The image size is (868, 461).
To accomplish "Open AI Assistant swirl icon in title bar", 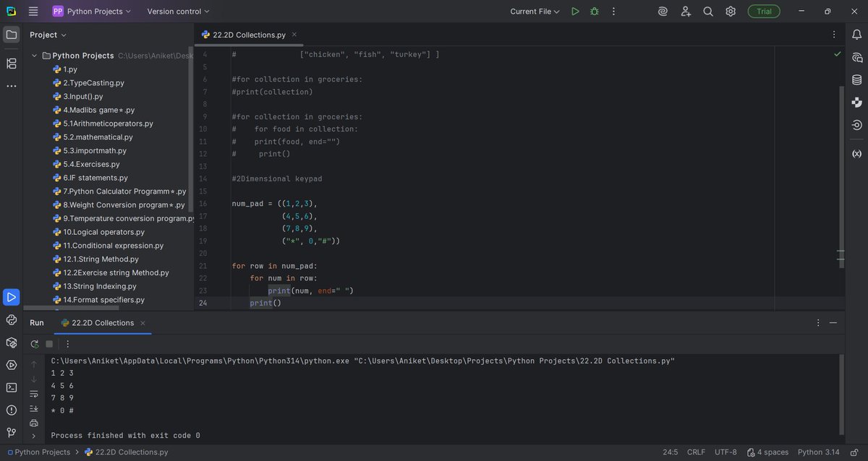I will click(663, 12).
